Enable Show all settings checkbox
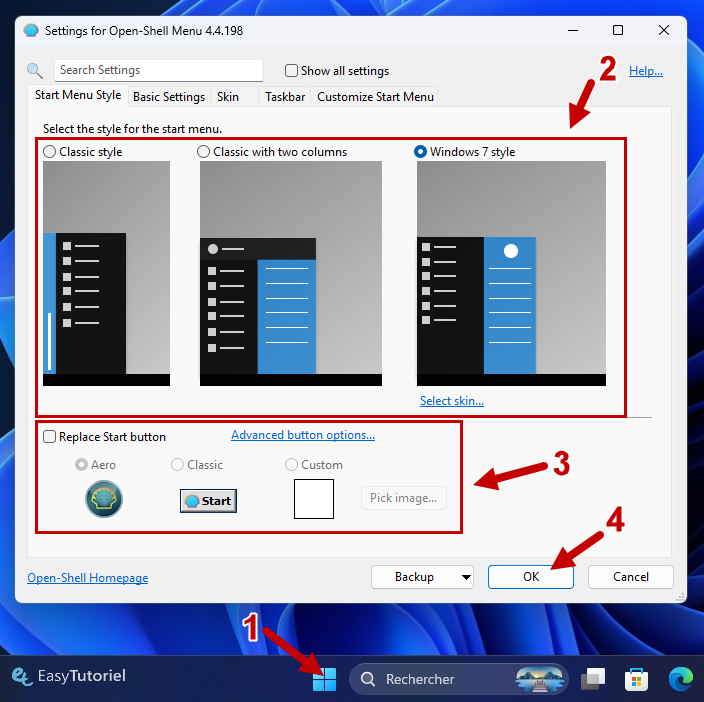 point(291,70)
